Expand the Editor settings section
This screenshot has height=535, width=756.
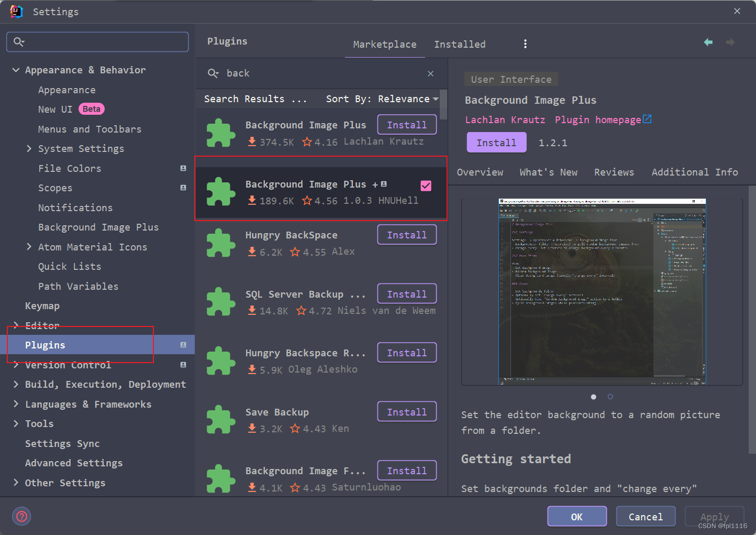16,325
